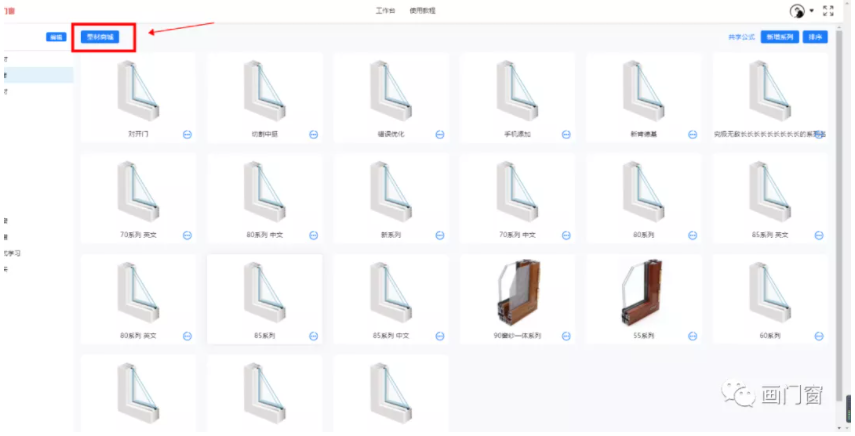Click the user avatar in the header
Image resolution: width=855 pixels, height=436 pixels.
(797, 11)
